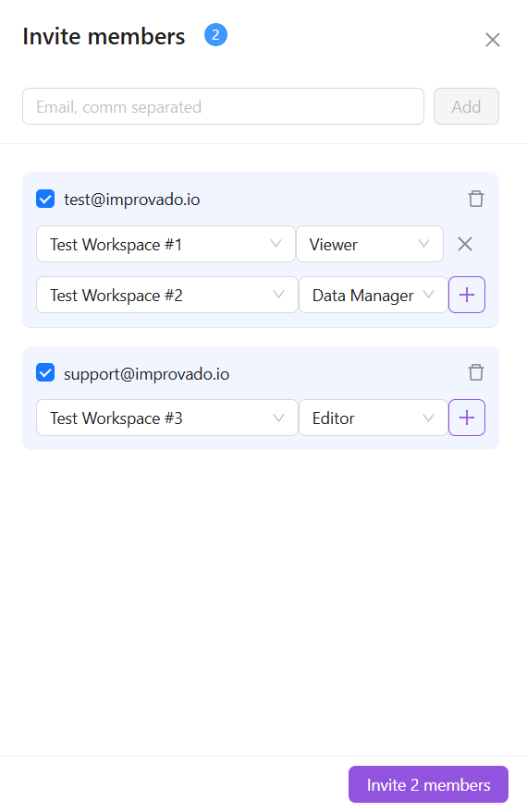Delete the support@improvado.io invite with trash icon
The height and width of the screenshot is (812, 527).
click(476, 373)
